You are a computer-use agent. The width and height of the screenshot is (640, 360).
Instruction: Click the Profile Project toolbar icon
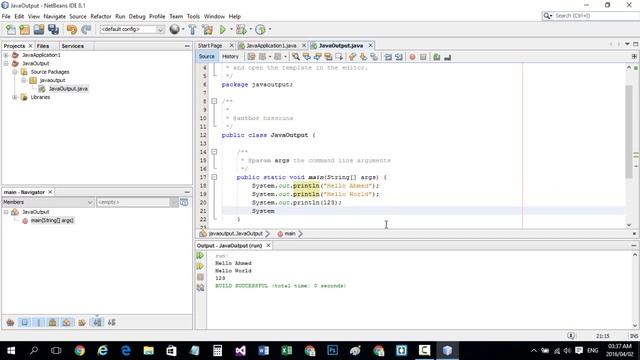point(260,29)
